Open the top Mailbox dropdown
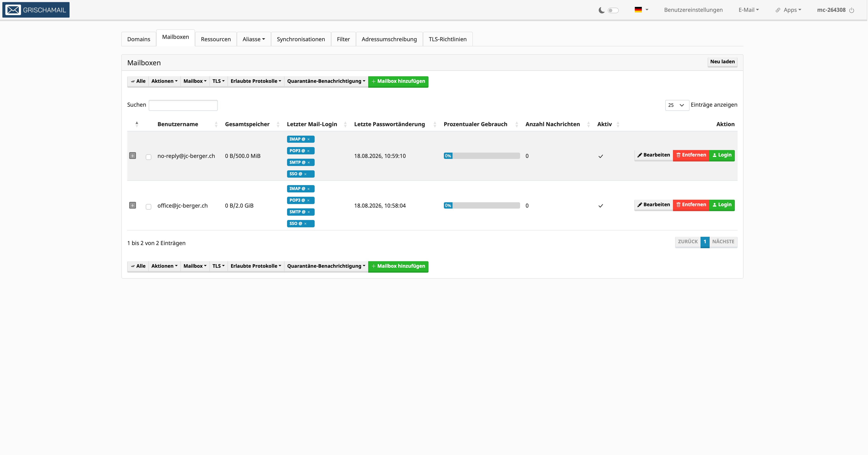This screenshot has width=868, height=455. pos(195,81)
